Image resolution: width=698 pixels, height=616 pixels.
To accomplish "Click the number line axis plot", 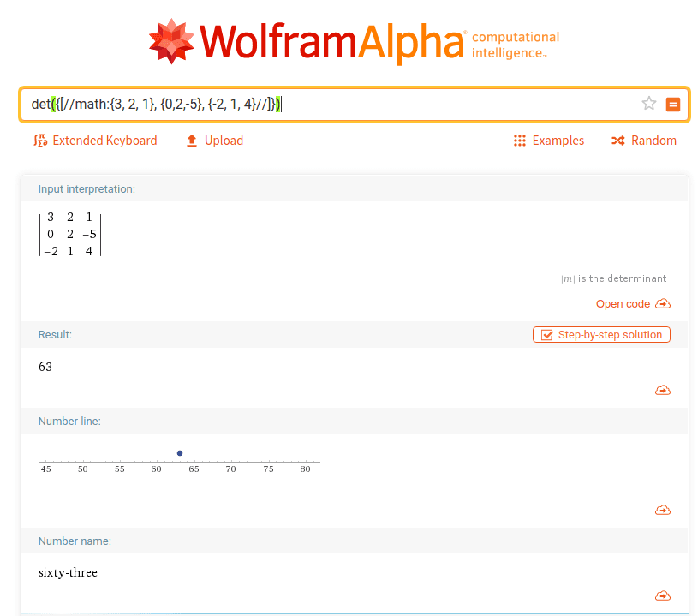I will pos(180,463).
